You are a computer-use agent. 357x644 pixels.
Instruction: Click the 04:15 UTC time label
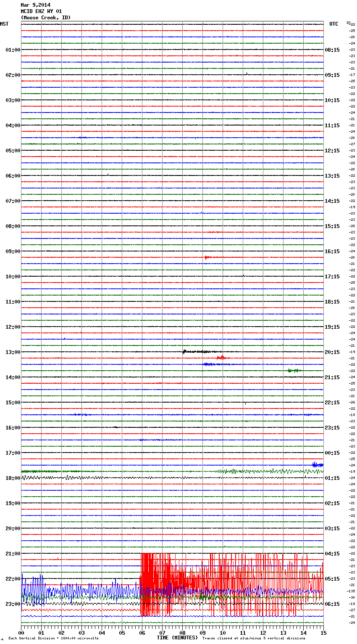point(332,554)
